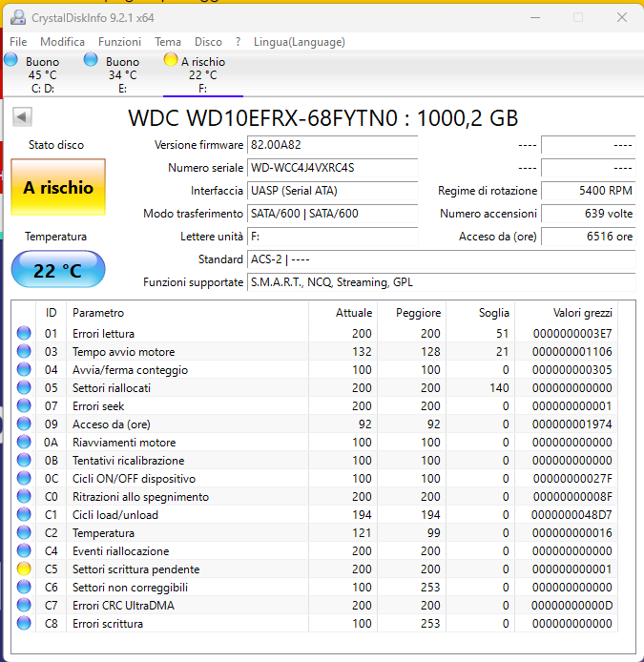Image resolution: width=644 pixels, height=662 pixels.
Task: Click status orb for Eventi riallocazione row
Action: 24,551
